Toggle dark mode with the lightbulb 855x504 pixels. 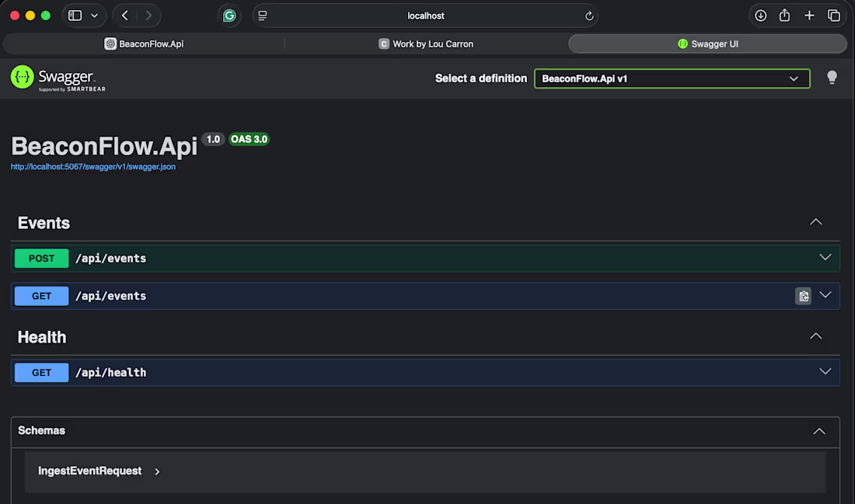[832, 77]
